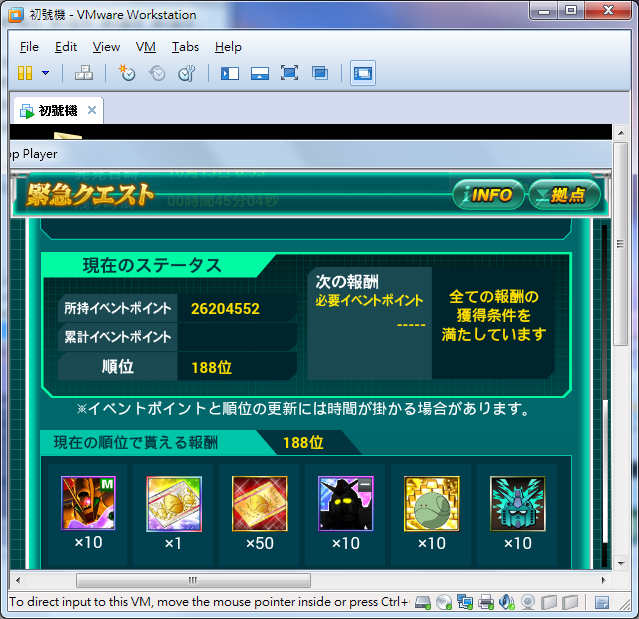
Task: Click the Suspend VM pause icon
Action: pos(25,73)
